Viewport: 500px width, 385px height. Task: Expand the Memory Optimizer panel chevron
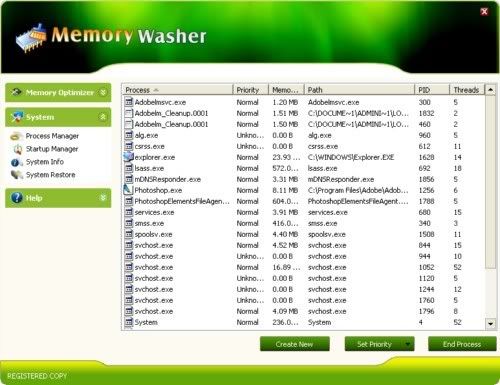tap(103, 92)
